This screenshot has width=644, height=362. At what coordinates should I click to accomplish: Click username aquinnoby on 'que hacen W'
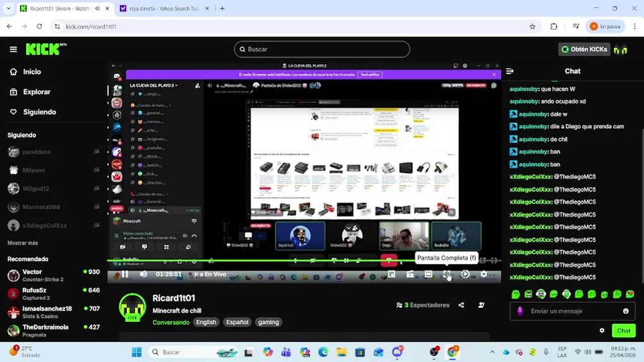(x=524, y=89)
